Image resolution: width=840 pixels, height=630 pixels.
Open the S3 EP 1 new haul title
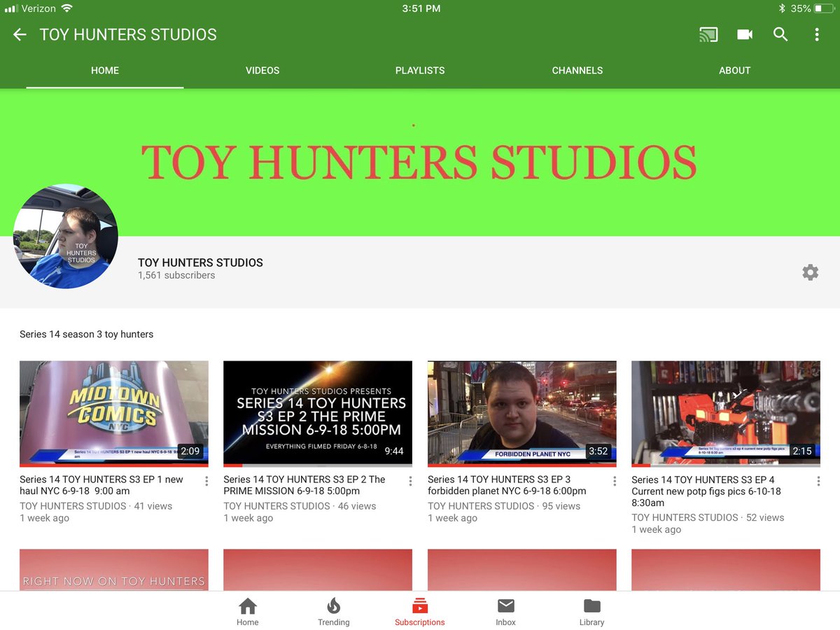point(101,485)
